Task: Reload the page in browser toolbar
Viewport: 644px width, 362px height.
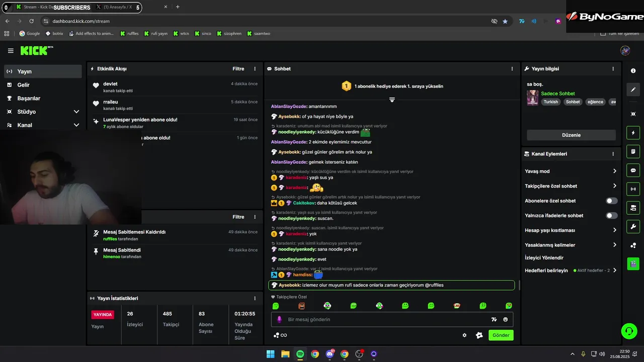Action: [32, 21]
